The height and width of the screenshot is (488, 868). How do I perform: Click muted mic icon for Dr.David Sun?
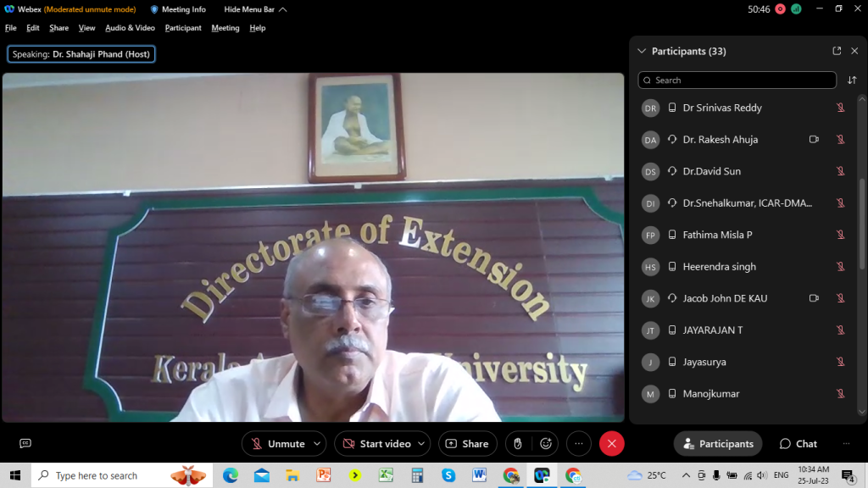click(x=840, y=171)
